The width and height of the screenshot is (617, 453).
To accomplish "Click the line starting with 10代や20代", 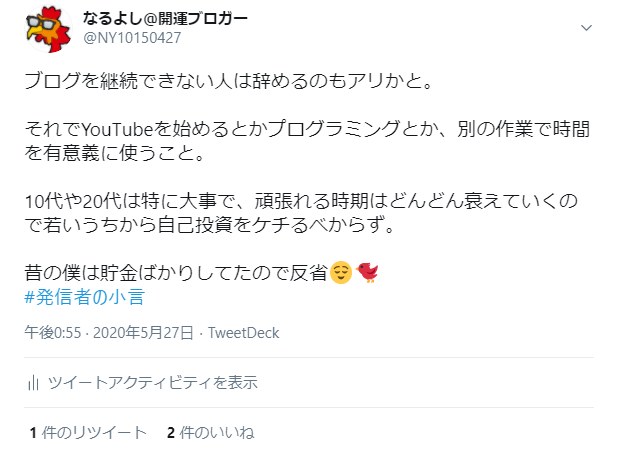I will click(x=300, y=201).
